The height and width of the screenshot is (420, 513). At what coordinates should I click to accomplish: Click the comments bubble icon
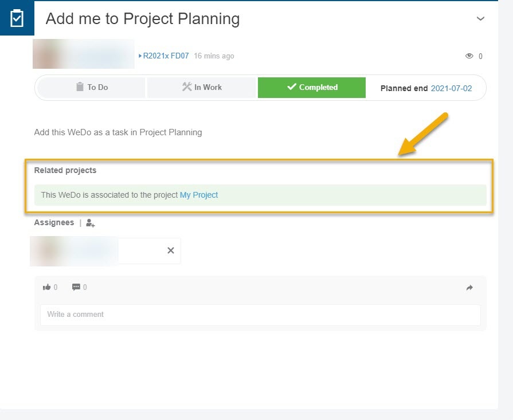(x=76, y=287)
